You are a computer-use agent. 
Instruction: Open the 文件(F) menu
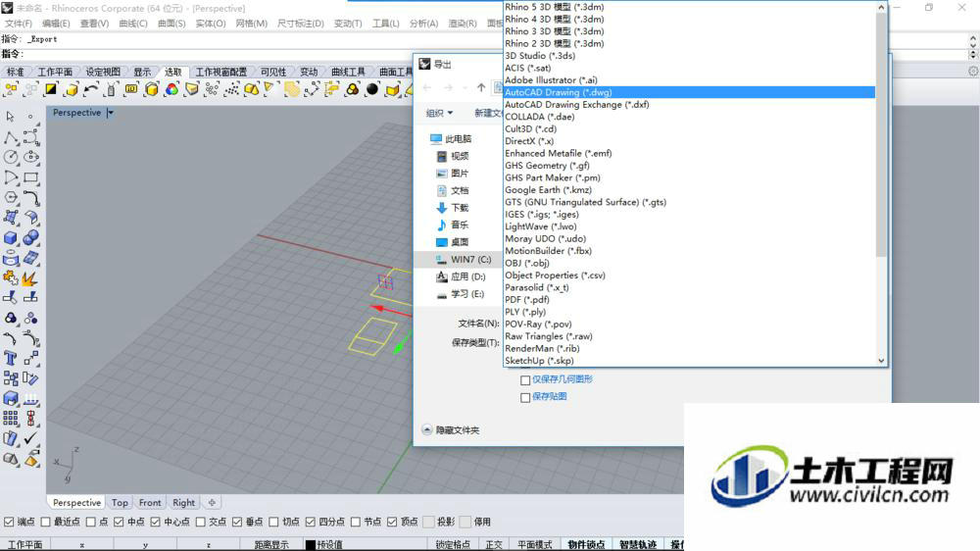pos(19,24)
